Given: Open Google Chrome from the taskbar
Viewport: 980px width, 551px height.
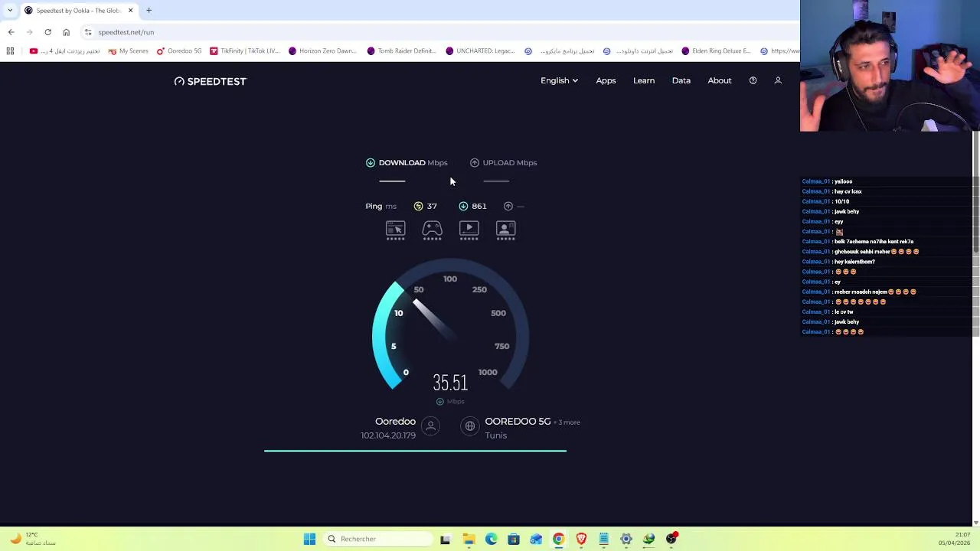Looking at the screenshot, I should point(559,539).
